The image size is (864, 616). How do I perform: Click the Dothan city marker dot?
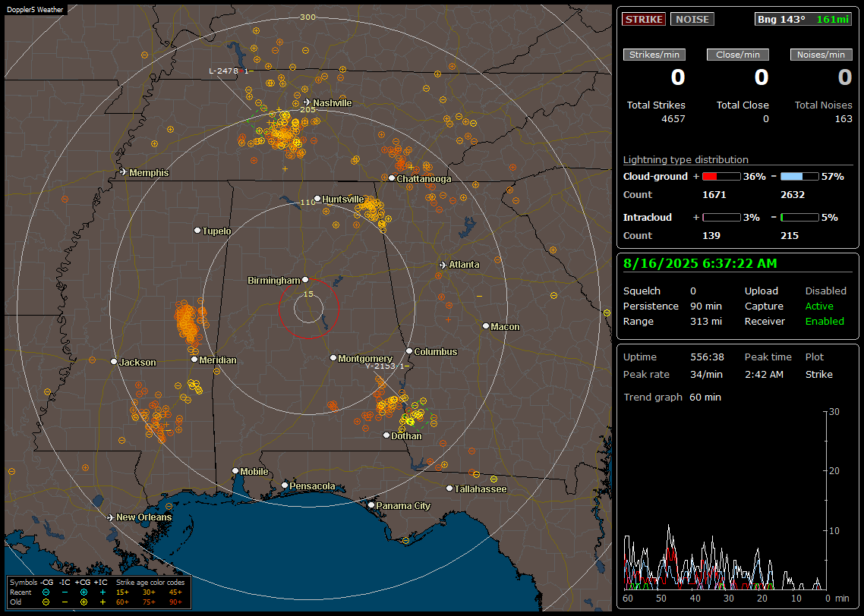pyautogui.click(x=386, y=435)
